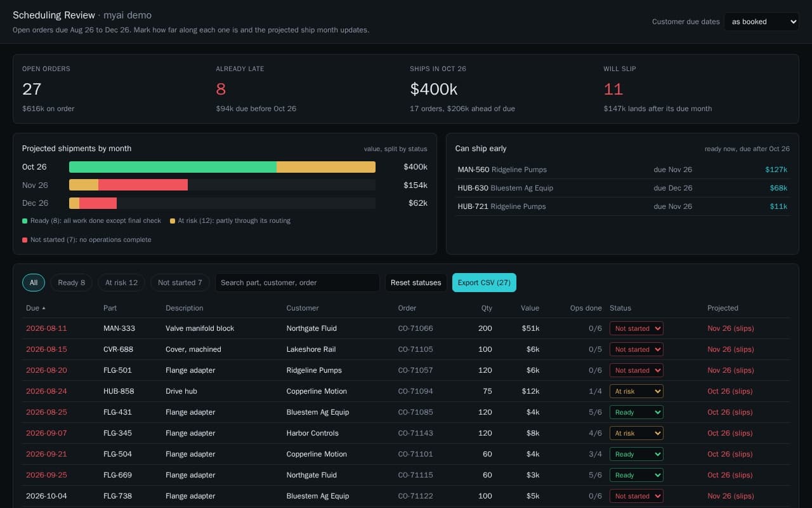Viewport: 812px width, 508px height.
Task: Click the search part, customer, order field
Action: pos(298,283)
